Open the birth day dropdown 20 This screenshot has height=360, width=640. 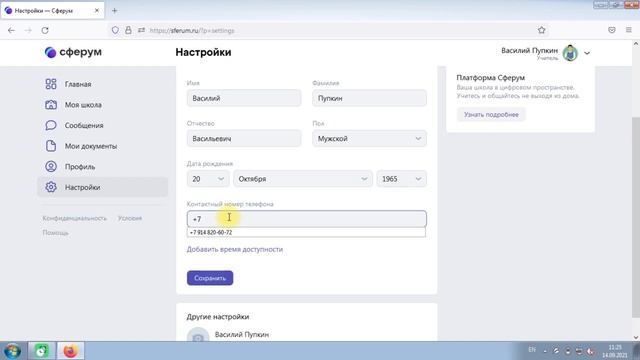(208, 179)
